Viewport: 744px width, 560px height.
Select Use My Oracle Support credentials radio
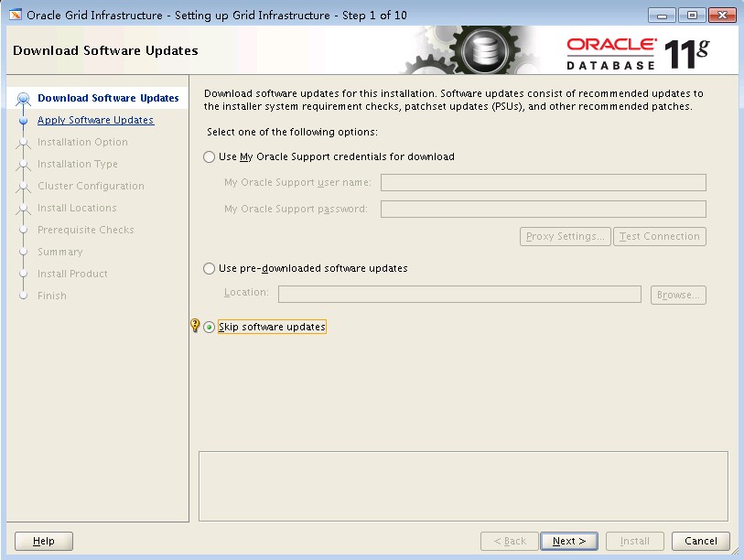tap(209, 157)
